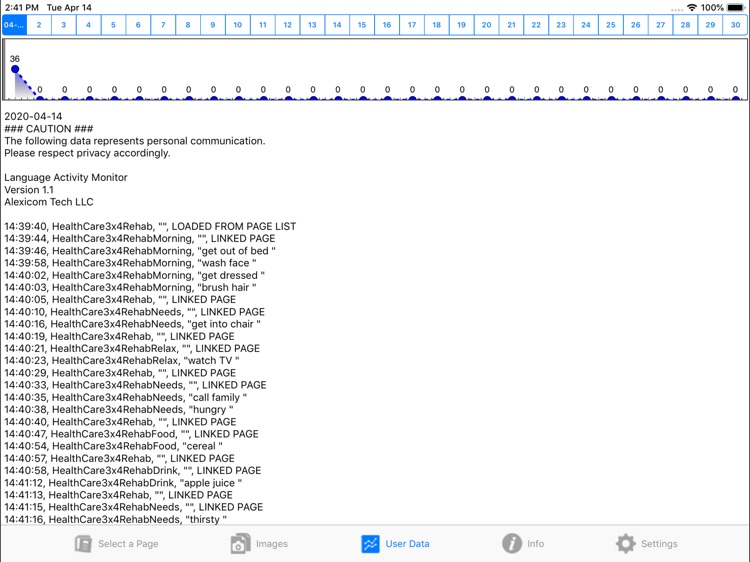The image size is (750, 562).
Task: Select day 2 in date strip
Action: [39, 25]
